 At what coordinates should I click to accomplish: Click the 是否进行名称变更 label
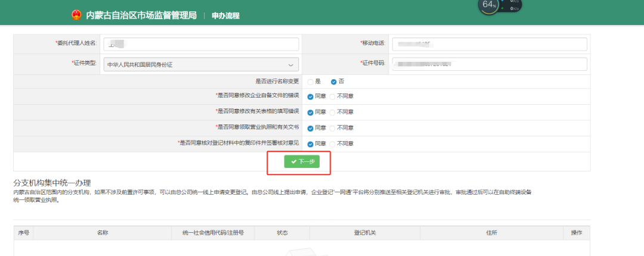(x=277, y=81)
